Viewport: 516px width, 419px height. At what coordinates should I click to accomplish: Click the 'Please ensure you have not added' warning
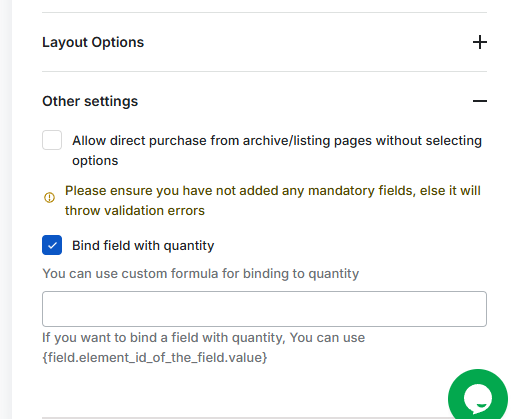[273, 201]
